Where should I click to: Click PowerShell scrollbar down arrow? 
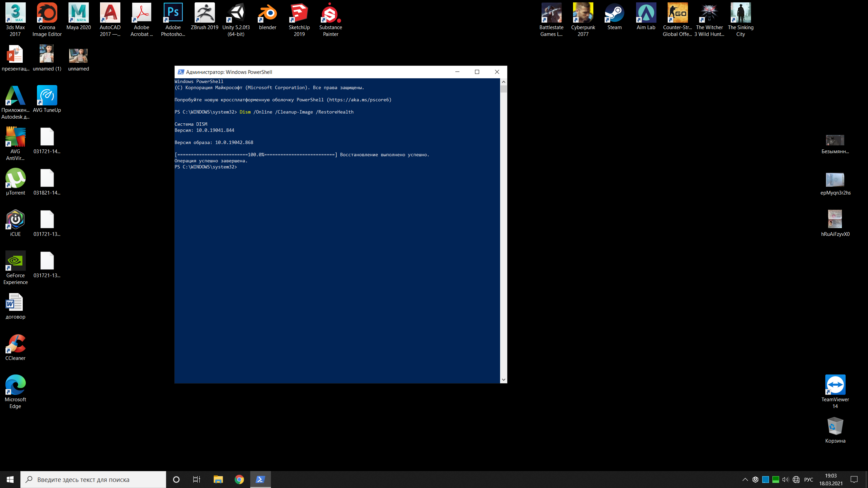click(x=503, y=380)
